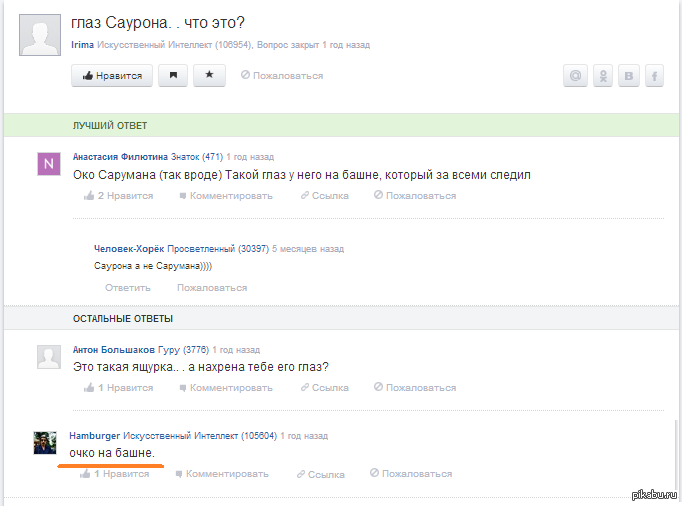The image size is (682, 506).
Task: Open the Irima author profile link
Action: 84,46
